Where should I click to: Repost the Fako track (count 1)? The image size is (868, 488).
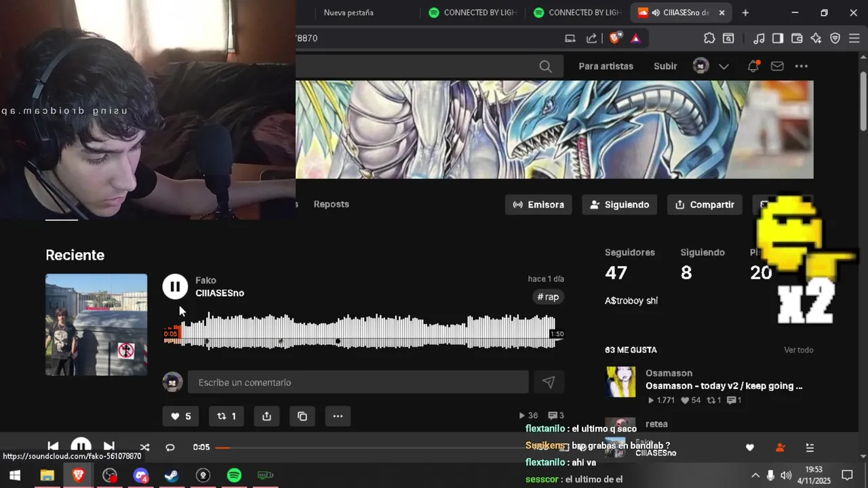coord(226,416)
